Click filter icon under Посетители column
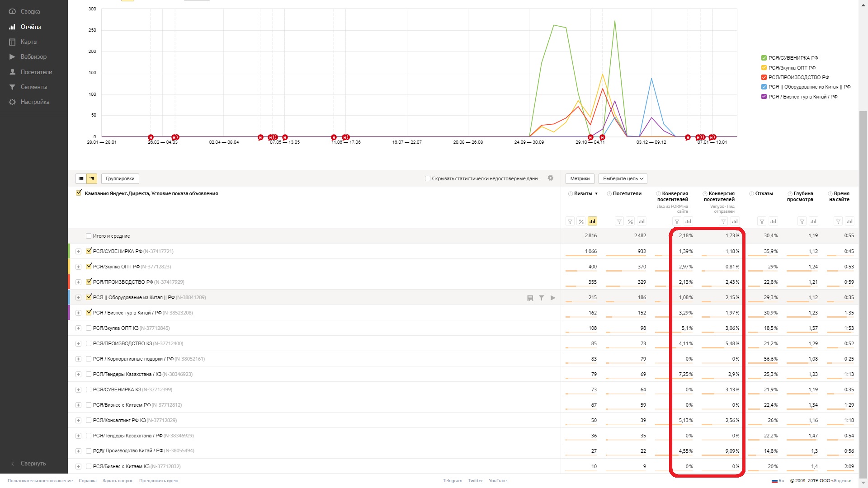 click(x=619, y=221)
